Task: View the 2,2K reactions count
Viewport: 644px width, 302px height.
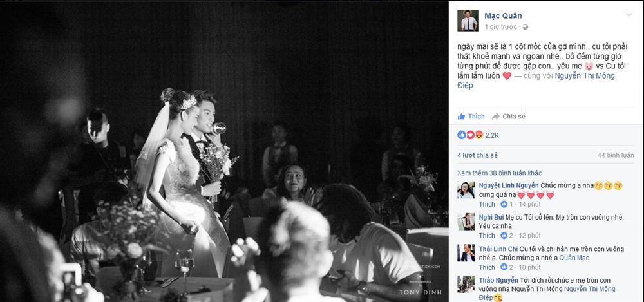Action: pos(492,135)
